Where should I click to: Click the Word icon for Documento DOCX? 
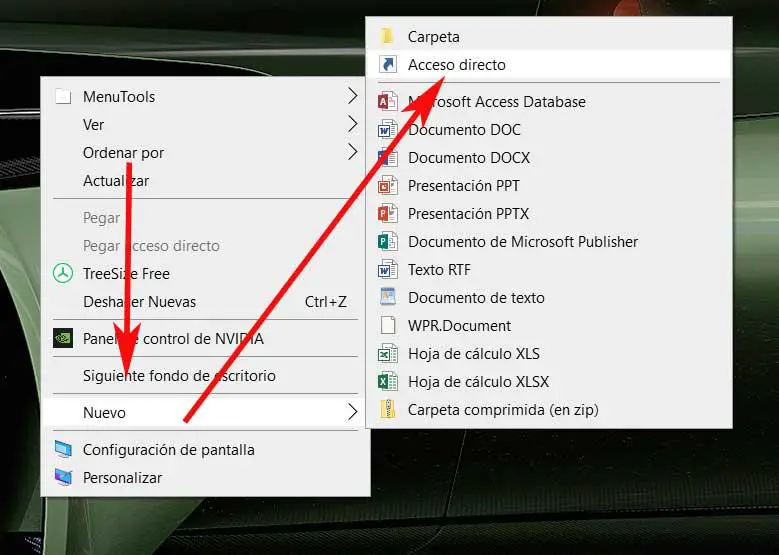click(388, 158)
